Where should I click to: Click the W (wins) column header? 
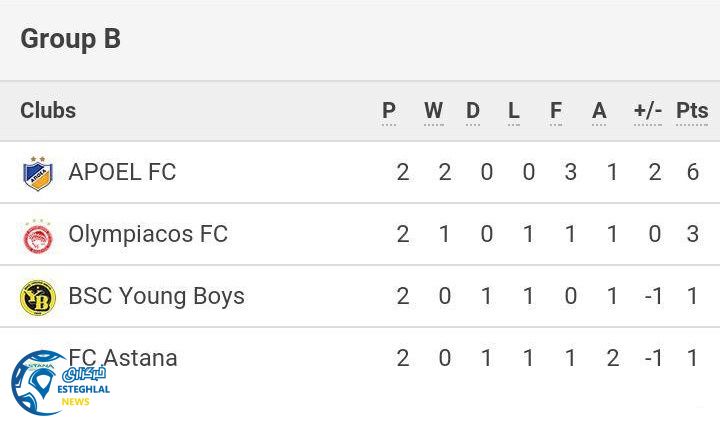click(433, 111)
